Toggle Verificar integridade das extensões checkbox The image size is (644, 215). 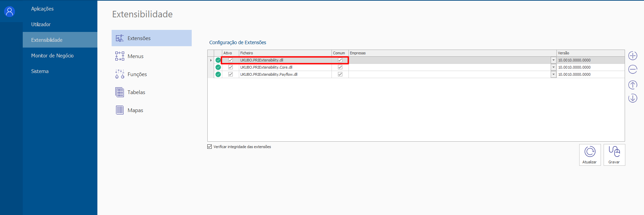tap(210, 147)
